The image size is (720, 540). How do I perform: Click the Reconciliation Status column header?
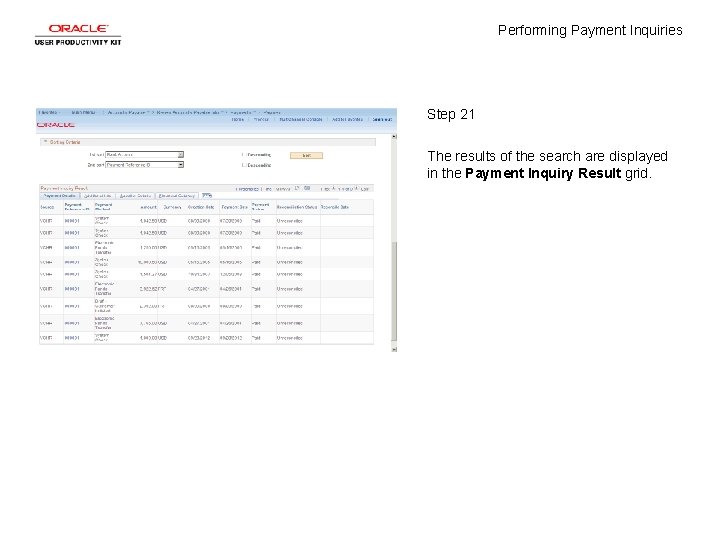(x=297, y=208)
